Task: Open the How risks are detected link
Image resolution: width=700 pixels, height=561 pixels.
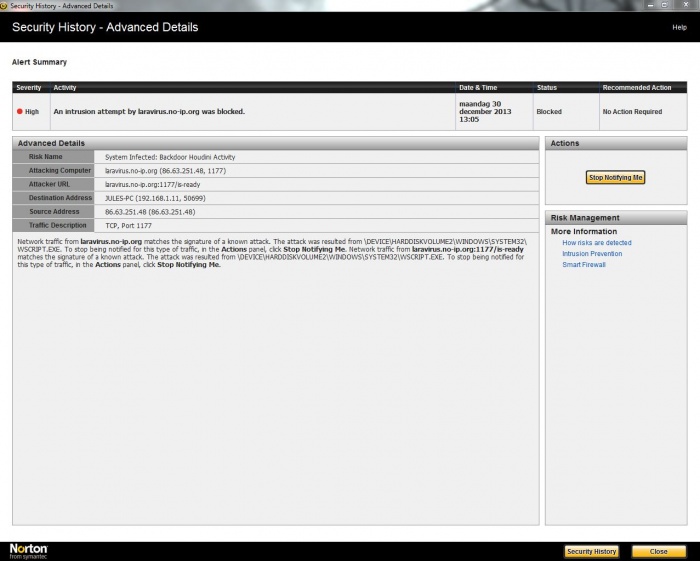Action: (x=597, y=243)
